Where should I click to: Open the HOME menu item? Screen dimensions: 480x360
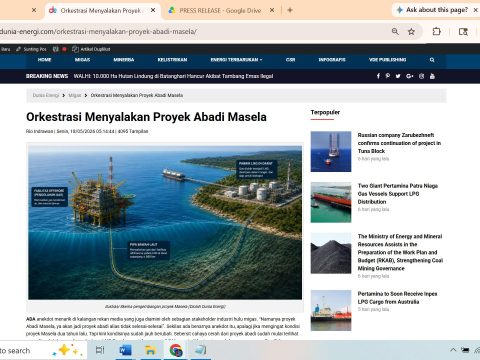45,60
